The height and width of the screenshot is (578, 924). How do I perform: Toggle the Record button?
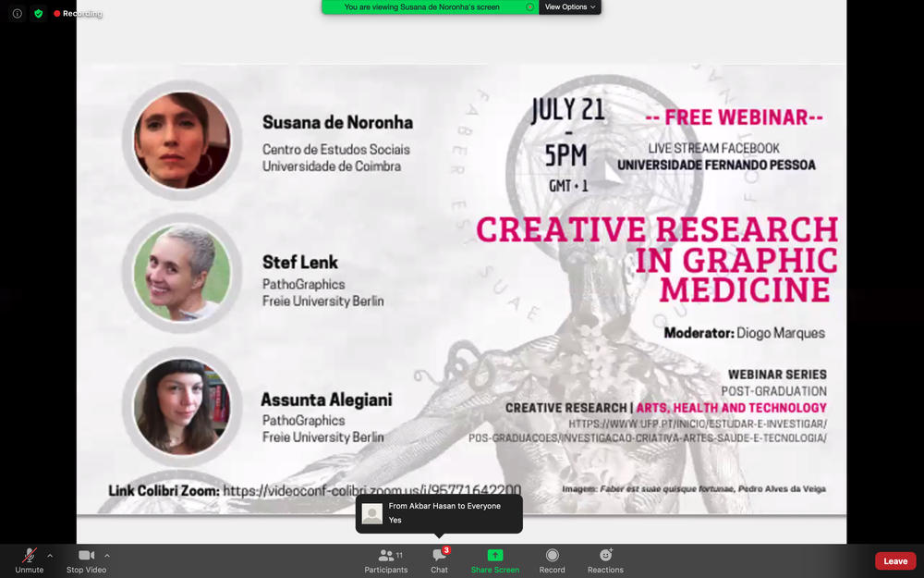[552, 560]
